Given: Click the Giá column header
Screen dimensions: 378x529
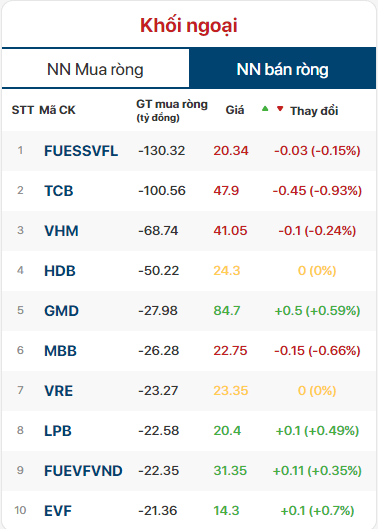Looking at the screenshot, I should [235, 110].
